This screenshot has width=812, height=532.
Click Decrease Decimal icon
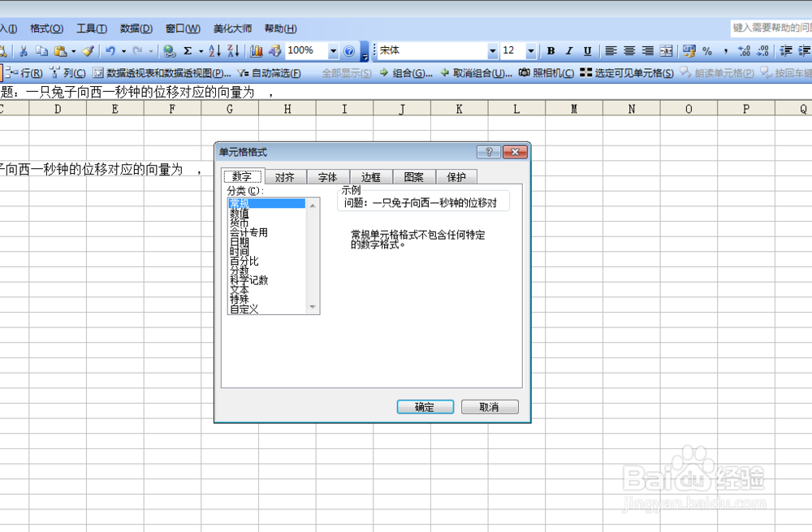pos(762,51)
